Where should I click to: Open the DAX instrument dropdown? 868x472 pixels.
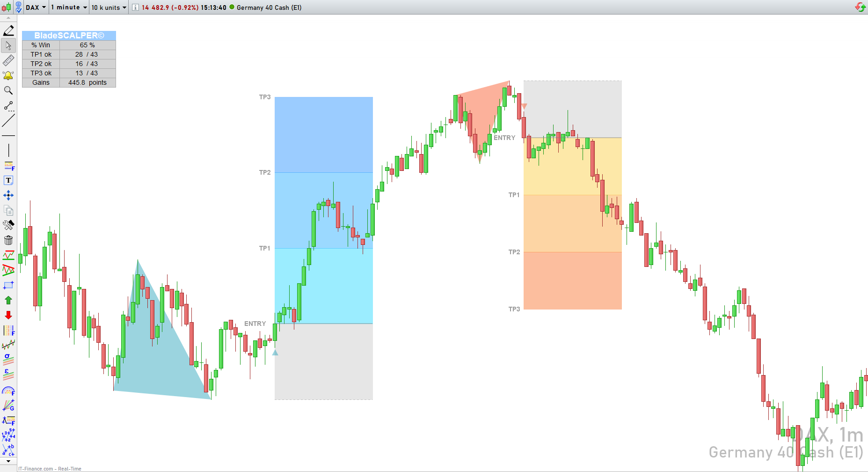tap(36, 7)
